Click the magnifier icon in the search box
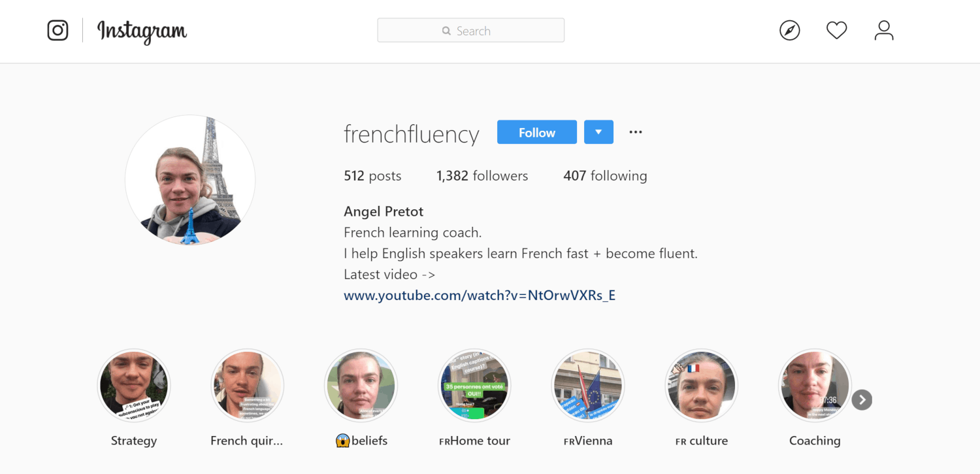This screenshot has height=474, width=980. (446, 31)
